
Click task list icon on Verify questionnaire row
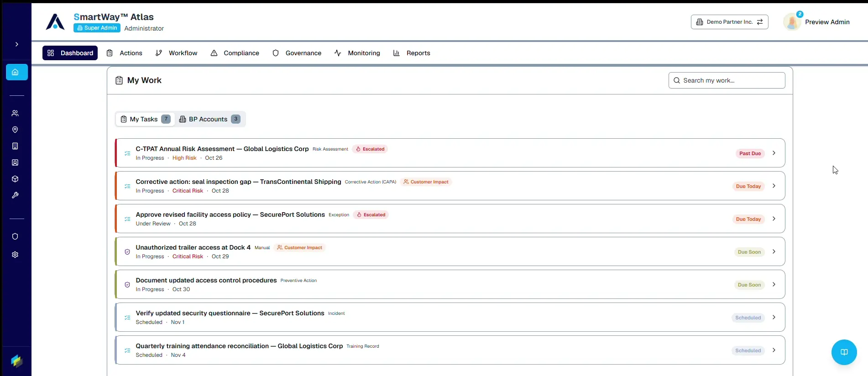[x=127, y=318]
